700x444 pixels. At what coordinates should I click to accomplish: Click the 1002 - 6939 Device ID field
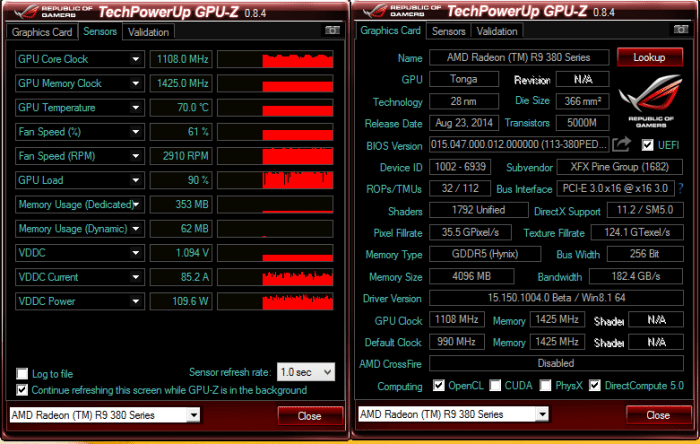(x=460, y=167)
